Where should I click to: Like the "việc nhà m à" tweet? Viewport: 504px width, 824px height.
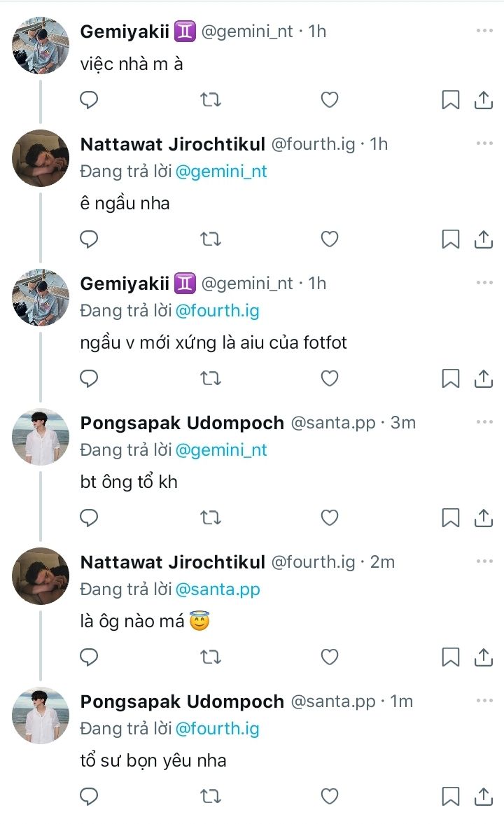point(330,101)
